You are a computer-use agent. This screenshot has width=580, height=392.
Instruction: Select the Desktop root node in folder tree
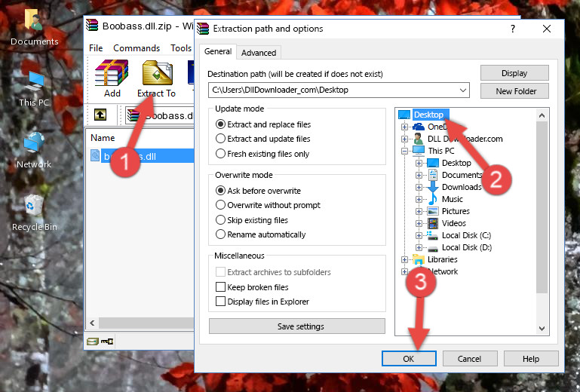428,115
